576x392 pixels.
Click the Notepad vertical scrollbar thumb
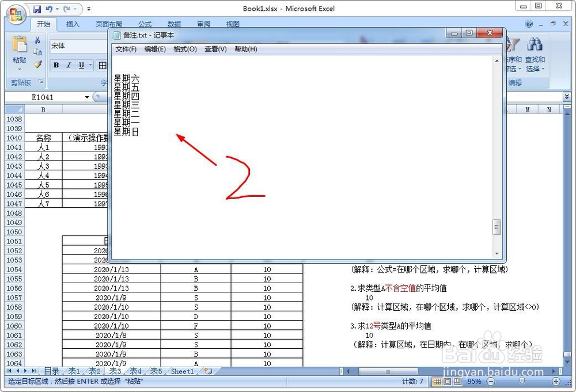(x=497, y=227)
